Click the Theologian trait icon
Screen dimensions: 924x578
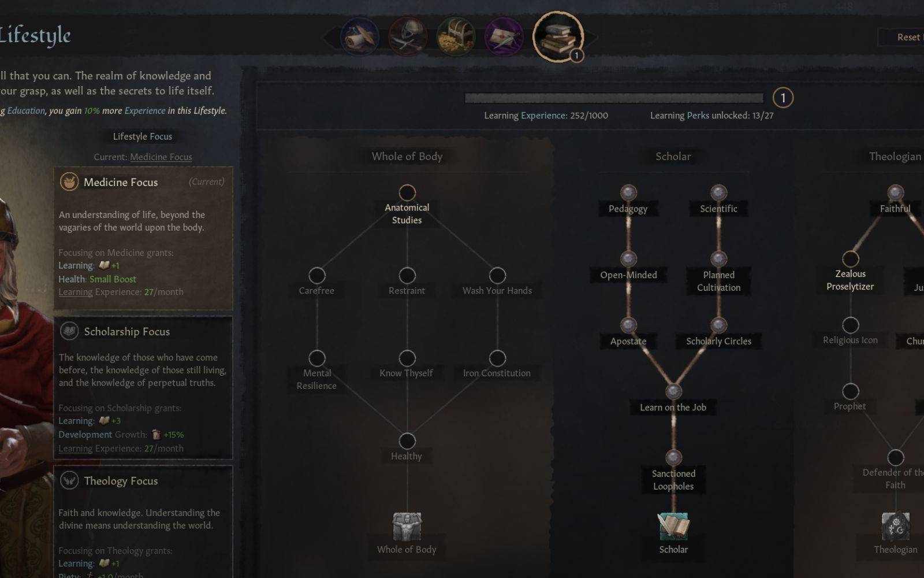click(895, 527)
